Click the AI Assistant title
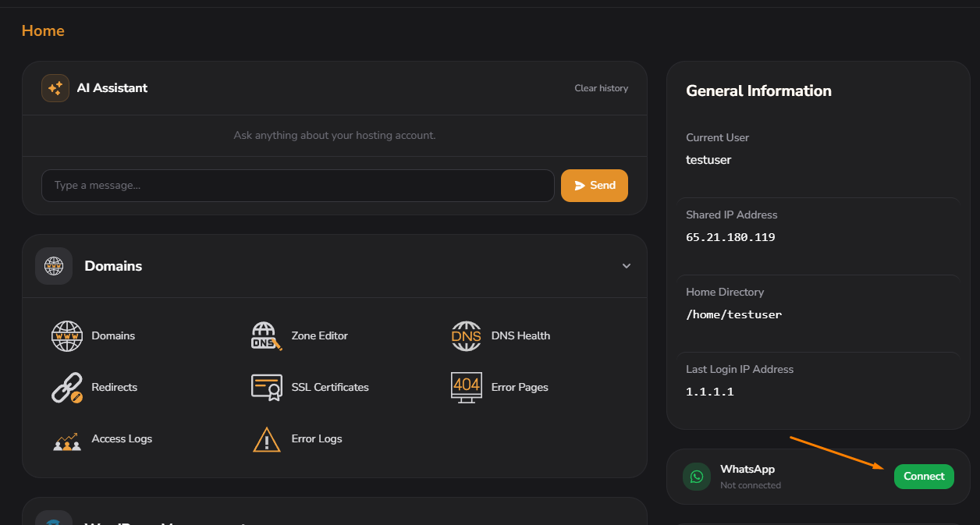980x525 pixels. pyautogui.click(x=112, y=88)
